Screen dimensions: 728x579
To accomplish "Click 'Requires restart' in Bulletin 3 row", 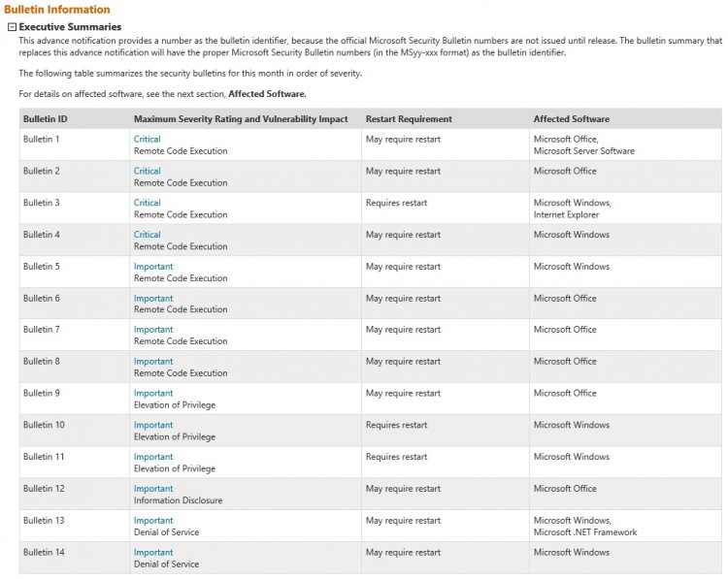I will [396, 203].
